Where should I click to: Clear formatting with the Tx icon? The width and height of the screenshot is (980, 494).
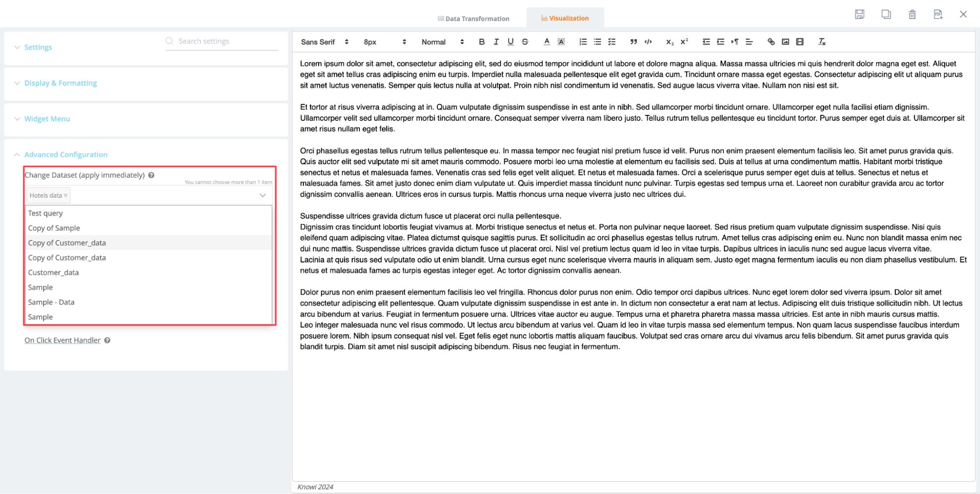pos(822,42)
